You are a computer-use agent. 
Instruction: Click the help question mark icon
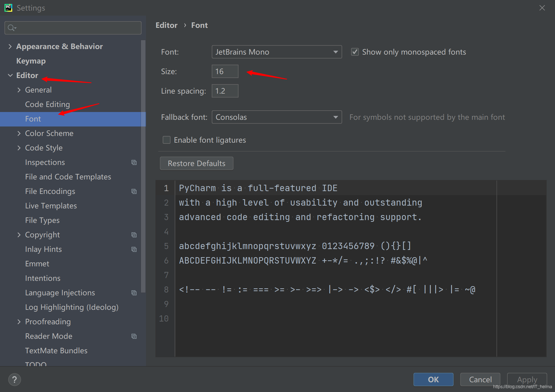point(14,379)
